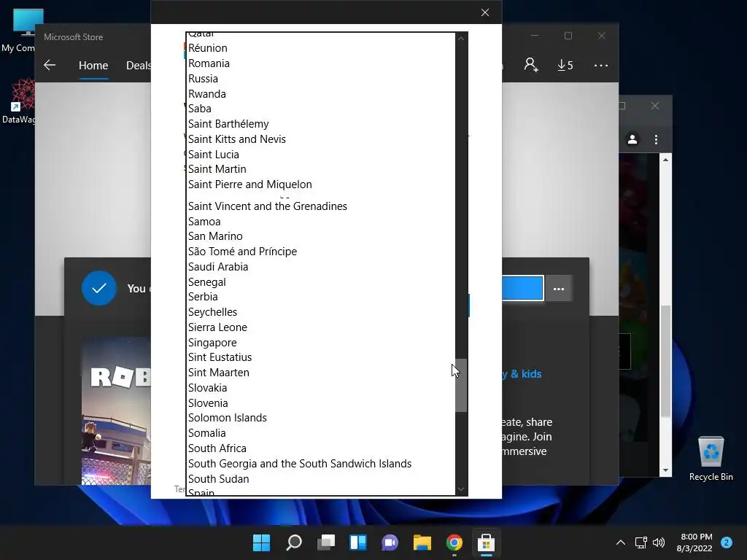Open the Recycle Bin desktop icon
The image size is (747, 560).
point(711,459)
